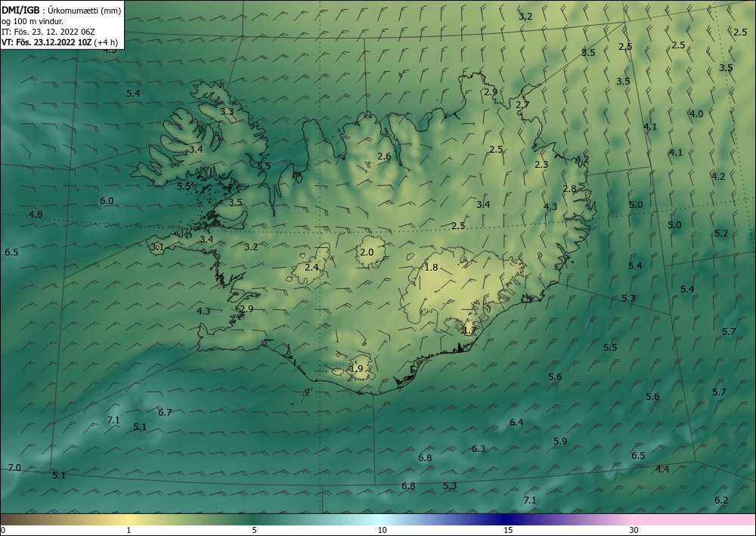
Task: Click the map value '4.4'
Action: [662, 469]
